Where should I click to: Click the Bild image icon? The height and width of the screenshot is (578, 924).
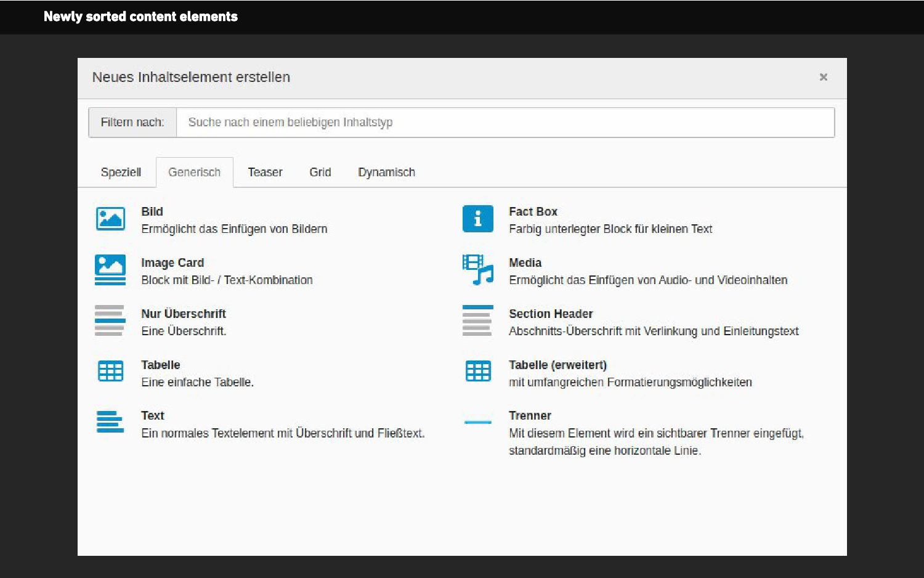[x=110, y=219]
